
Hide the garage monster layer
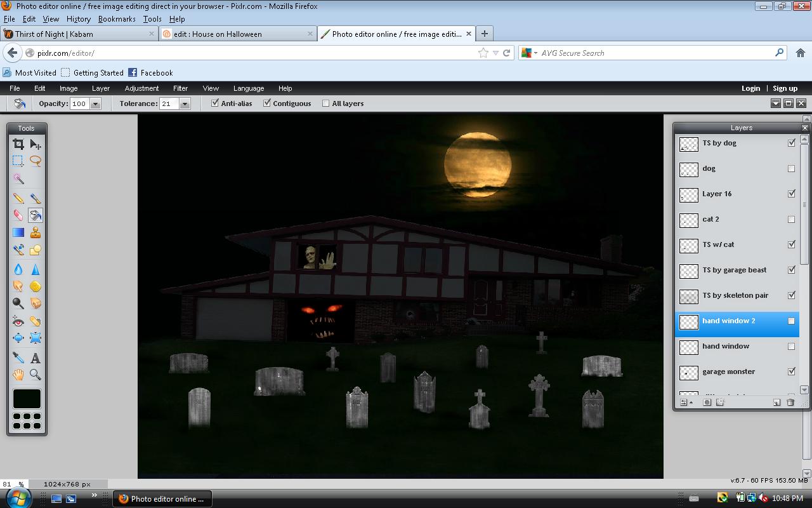click(x=791, y=371)
